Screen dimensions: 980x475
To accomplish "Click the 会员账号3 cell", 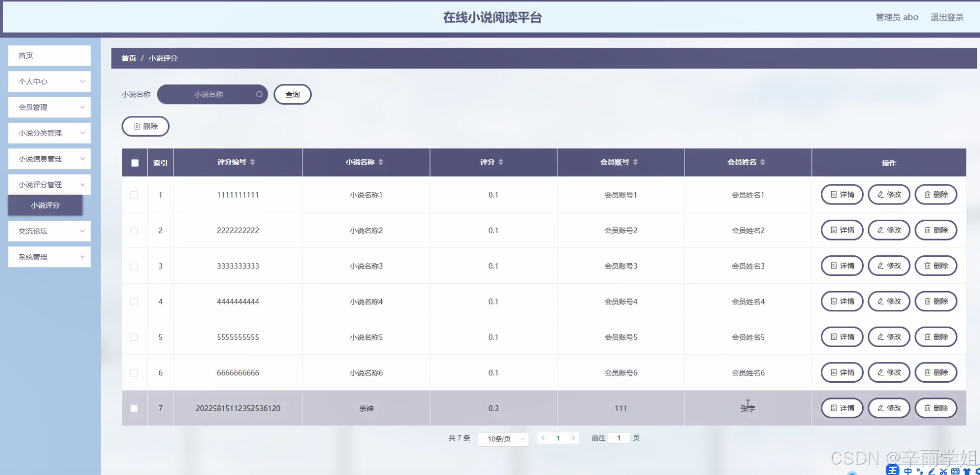I will coord(621,266).
